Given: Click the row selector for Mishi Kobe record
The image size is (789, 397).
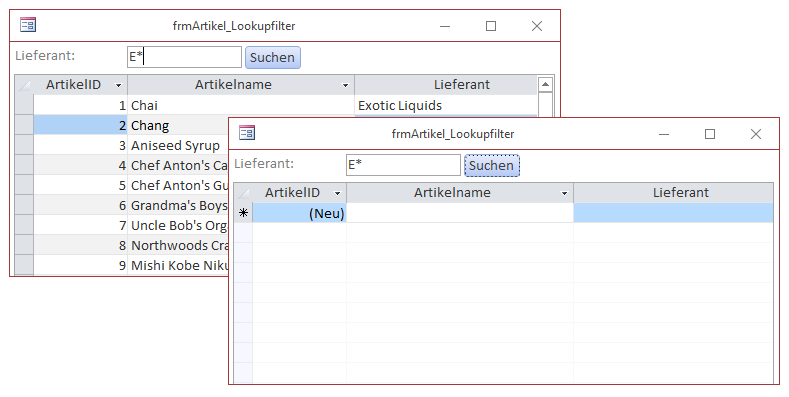Looking at the screenshot, I should [x=24, y=265].
